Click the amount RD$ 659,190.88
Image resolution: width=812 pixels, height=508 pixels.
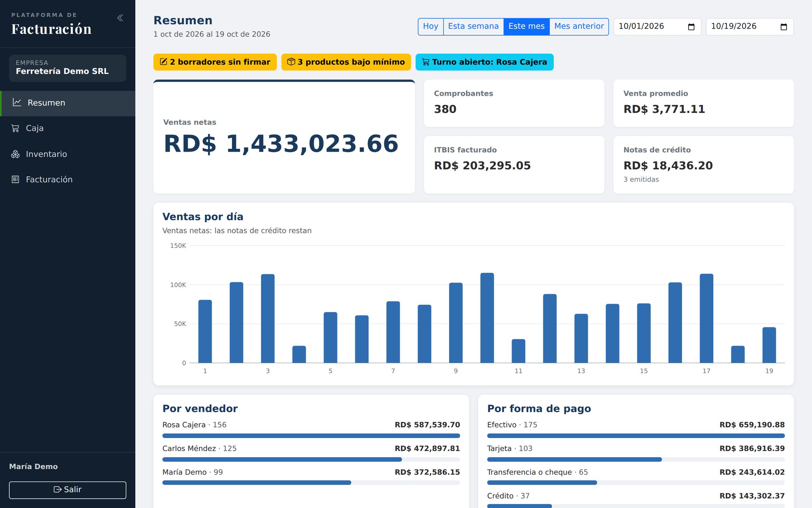pos(752,425)
